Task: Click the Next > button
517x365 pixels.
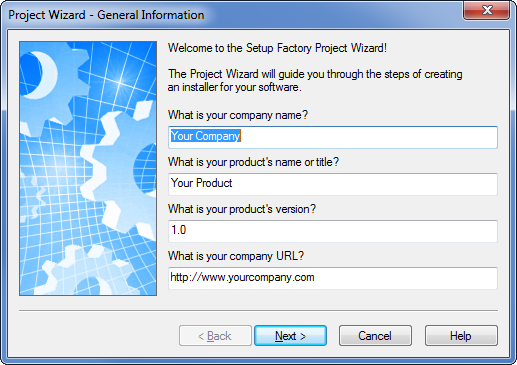Action: [290, 335]
